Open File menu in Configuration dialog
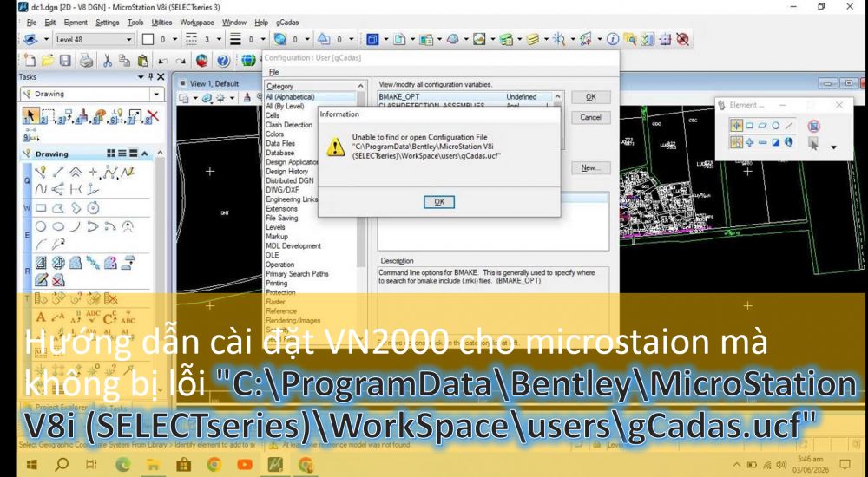The width and height of the screenshot is (868, 477). pyautogui.click(x=273, y=73)
